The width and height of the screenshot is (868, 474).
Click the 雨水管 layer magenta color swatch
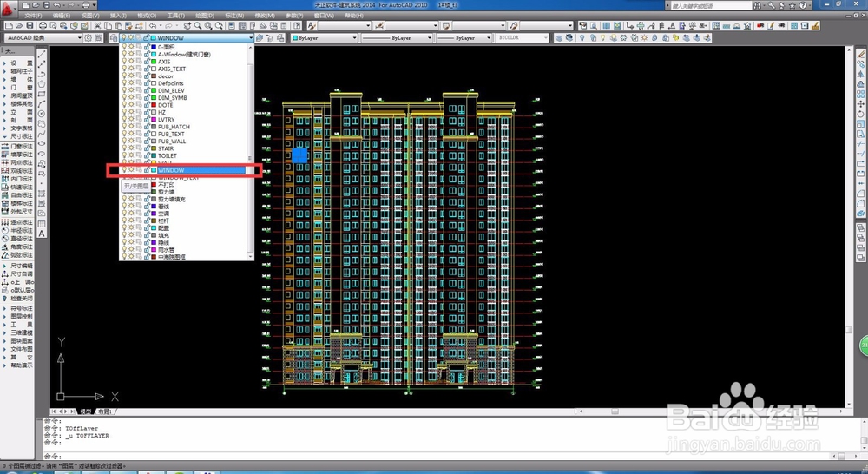(154, 250)
